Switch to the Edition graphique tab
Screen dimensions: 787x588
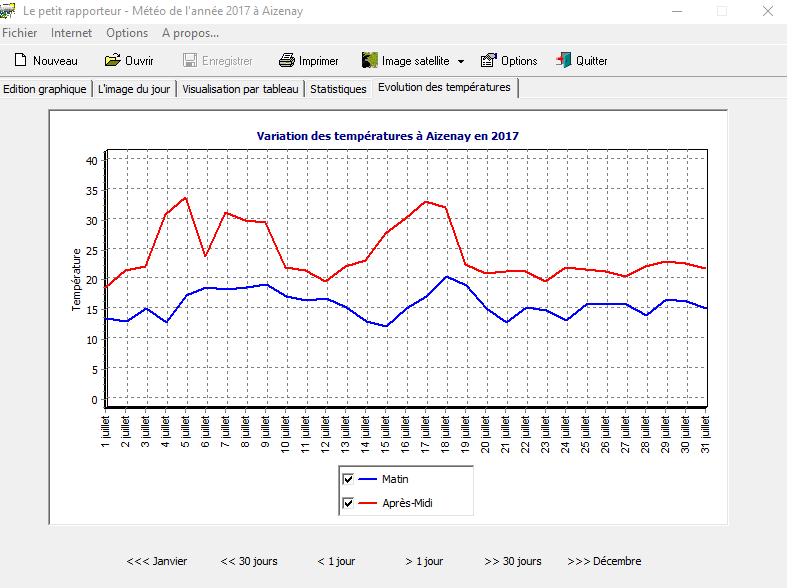45,89
